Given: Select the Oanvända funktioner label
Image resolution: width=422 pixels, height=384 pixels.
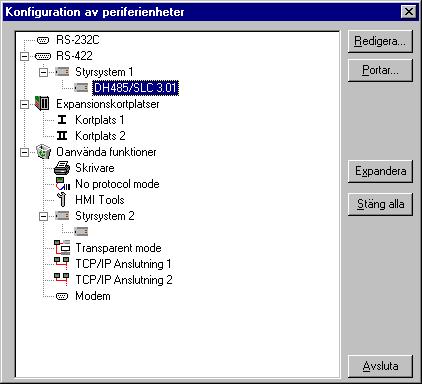Looking at the screenshot, I should coord(106,152).
